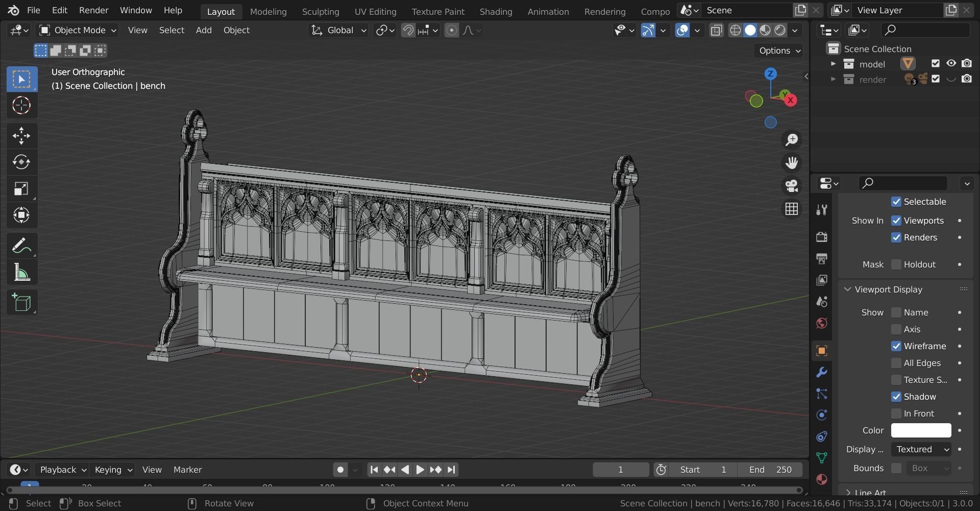Viewport: 980px width, 511px height.
Task: Switch to the Modeling workspace tab
Action: pos(268,11)
